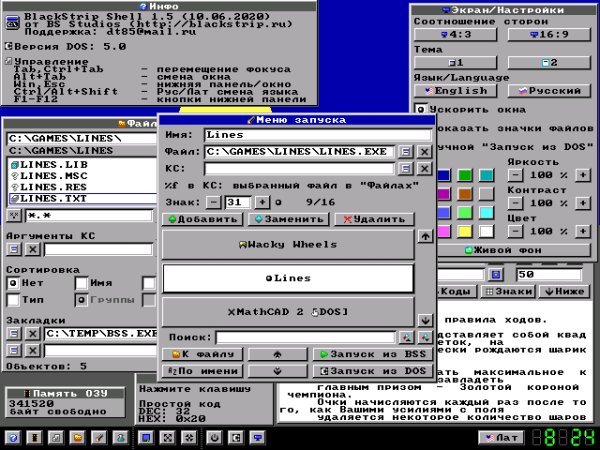
Task: Select the Wacky Wheels launch entry
Action: click(288, 245)
